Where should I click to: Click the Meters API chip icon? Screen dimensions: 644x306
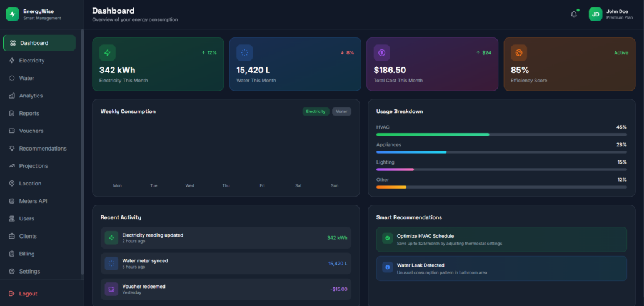pos(12,202)
